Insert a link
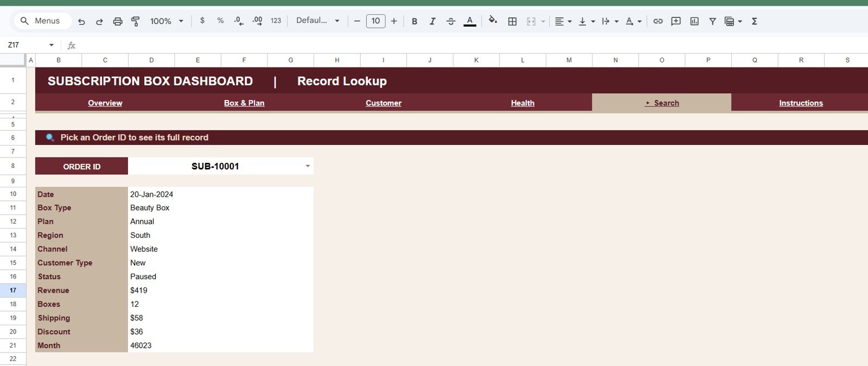 click(x=658, y=21)
